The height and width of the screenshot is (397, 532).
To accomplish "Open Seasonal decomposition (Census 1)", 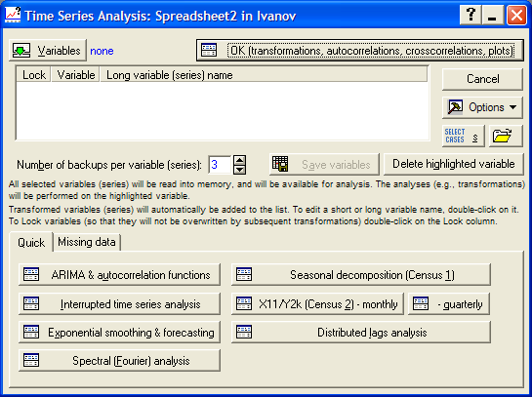I will click(361, 275).
